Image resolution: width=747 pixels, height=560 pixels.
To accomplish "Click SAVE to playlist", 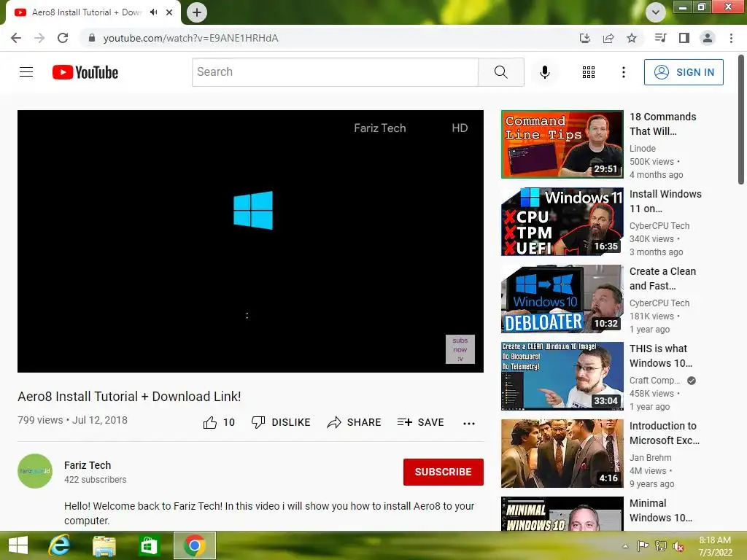I will (x=420, y=422).
